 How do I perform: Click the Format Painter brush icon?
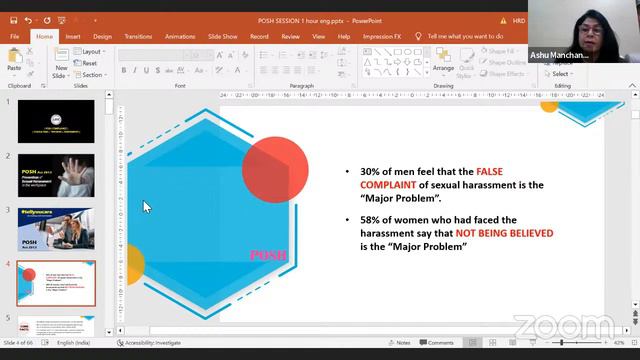(30, 74)
